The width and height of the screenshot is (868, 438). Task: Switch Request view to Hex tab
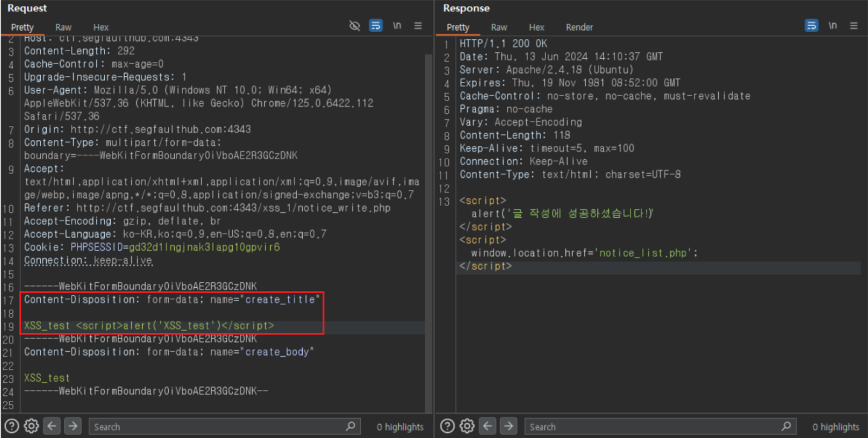[101, 27]
